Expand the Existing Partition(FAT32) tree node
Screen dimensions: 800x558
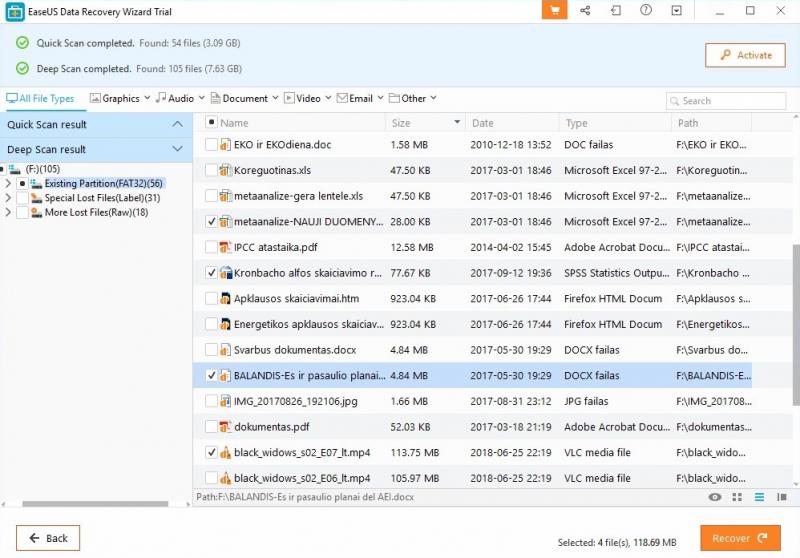[8, 183]
